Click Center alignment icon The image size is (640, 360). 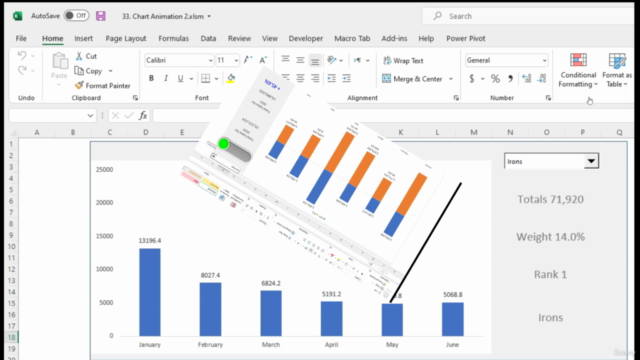click(x=300, y=78)
